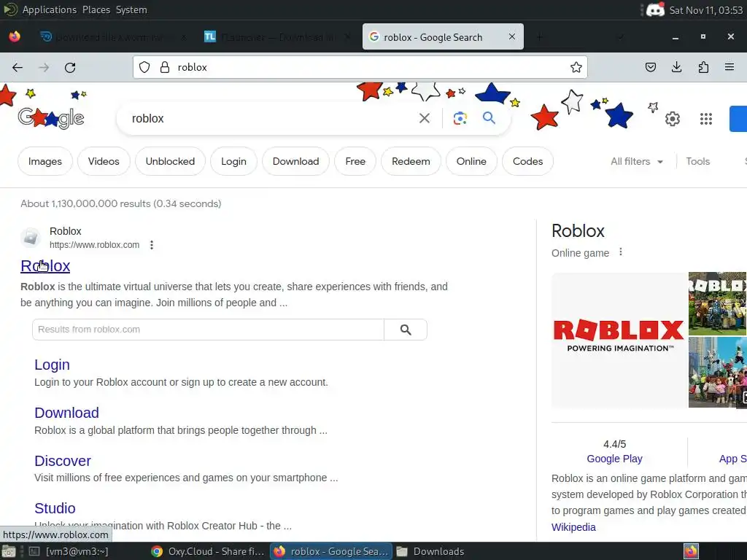The height and width of the screenshot is (560, 747).
Task: Apply the Download search chip
Action: tap(296, 161)
